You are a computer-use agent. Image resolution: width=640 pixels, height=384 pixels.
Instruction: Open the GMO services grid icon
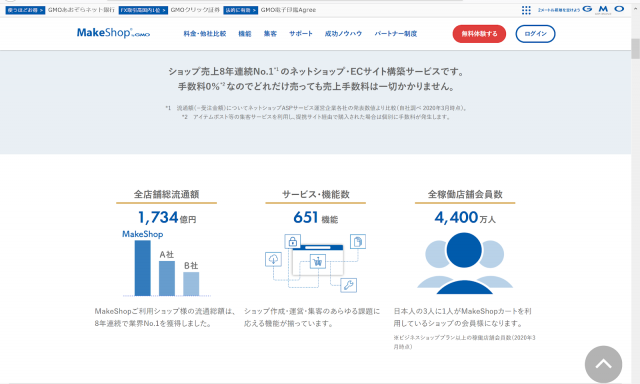pos(526,10)
